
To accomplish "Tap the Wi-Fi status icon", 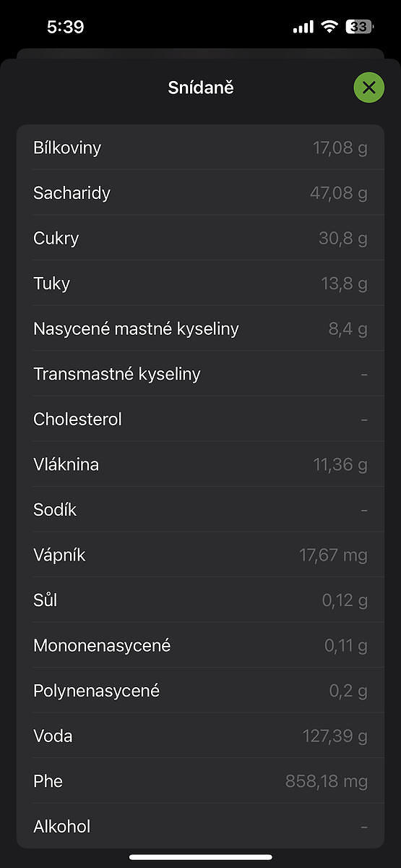I will coord(329,27).
